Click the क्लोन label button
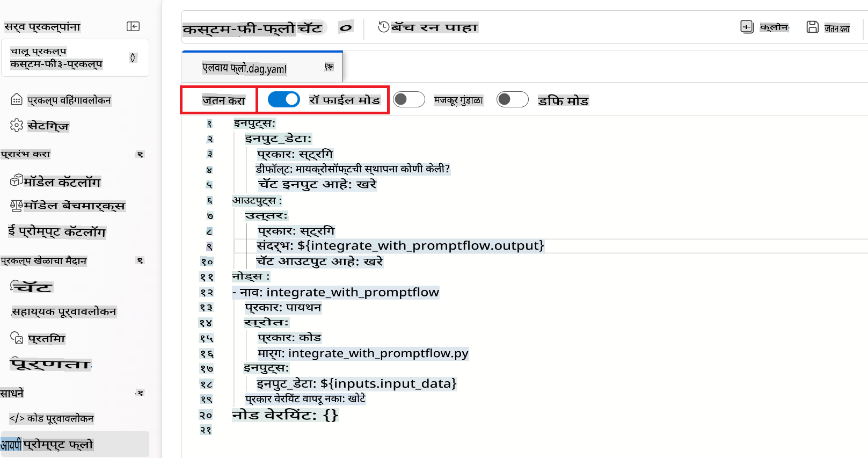 coord(775,27)
